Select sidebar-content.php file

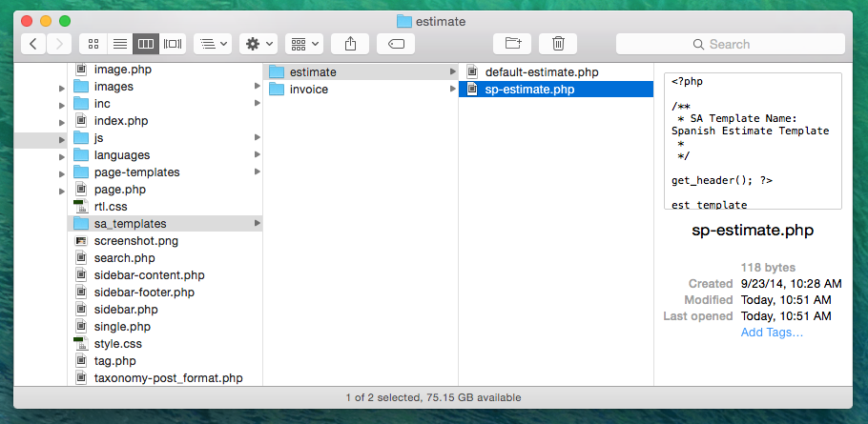click(x=165, y=274)
